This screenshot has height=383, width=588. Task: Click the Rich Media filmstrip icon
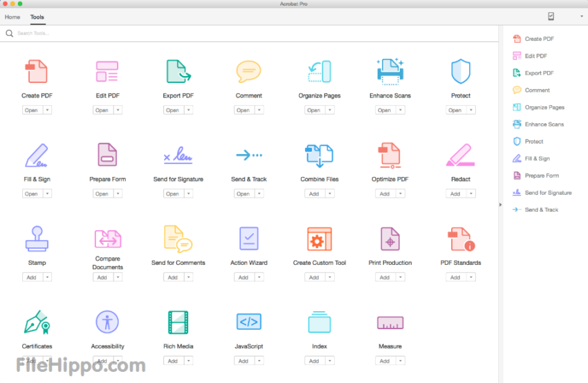[178, 322]
